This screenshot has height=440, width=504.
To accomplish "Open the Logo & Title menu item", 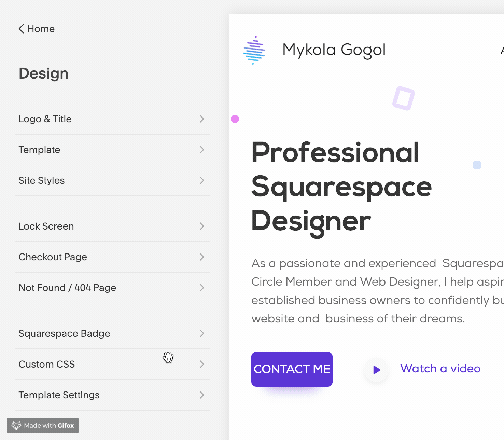I will [x=113, y=119].
